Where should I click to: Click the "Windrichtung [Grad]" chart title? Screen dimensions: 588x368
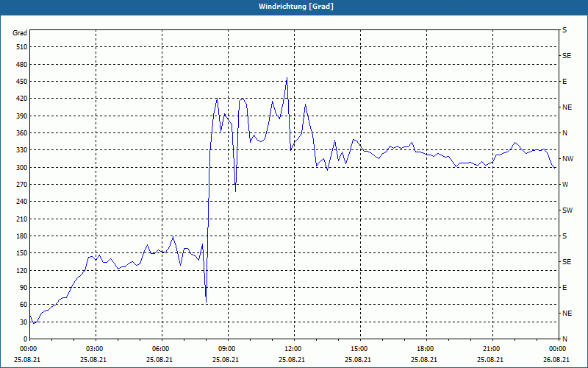tap(296, 7)
